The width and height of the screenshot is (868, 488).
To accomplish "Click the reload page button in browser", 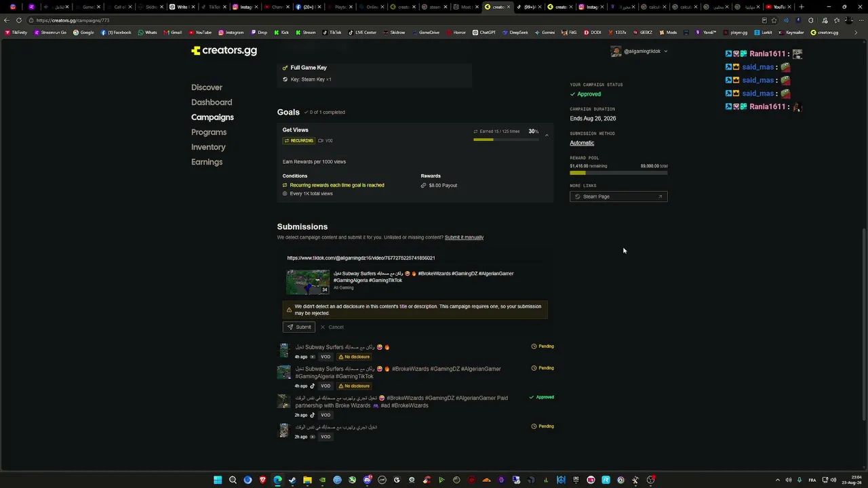I will click(x=18, y=20).
